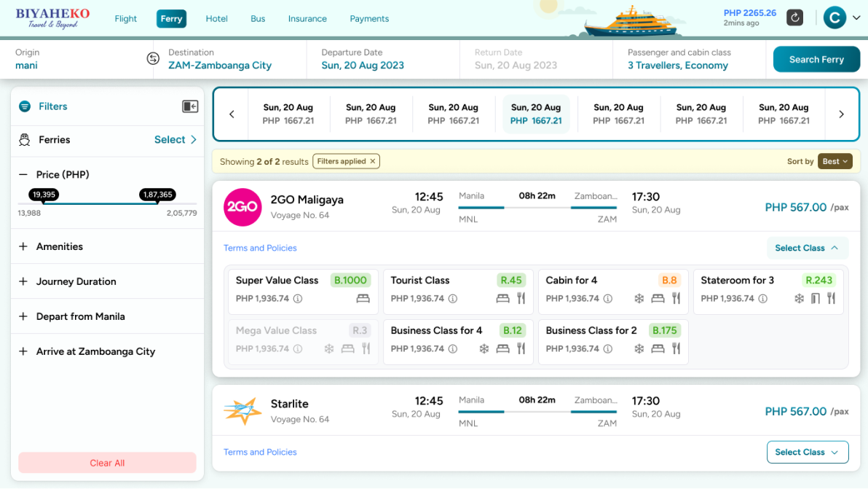Open the Sort by Best dropdown
This screenshot has width=868, height=489.
click(835, 162)
